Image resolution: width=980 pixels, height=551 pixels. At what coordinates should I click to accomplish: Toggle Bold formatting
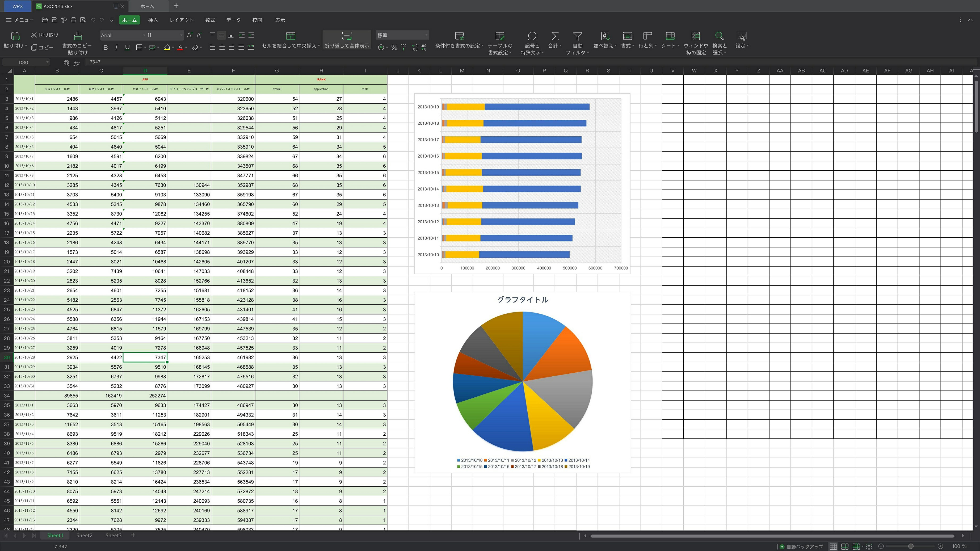click(x=105, y=48)
